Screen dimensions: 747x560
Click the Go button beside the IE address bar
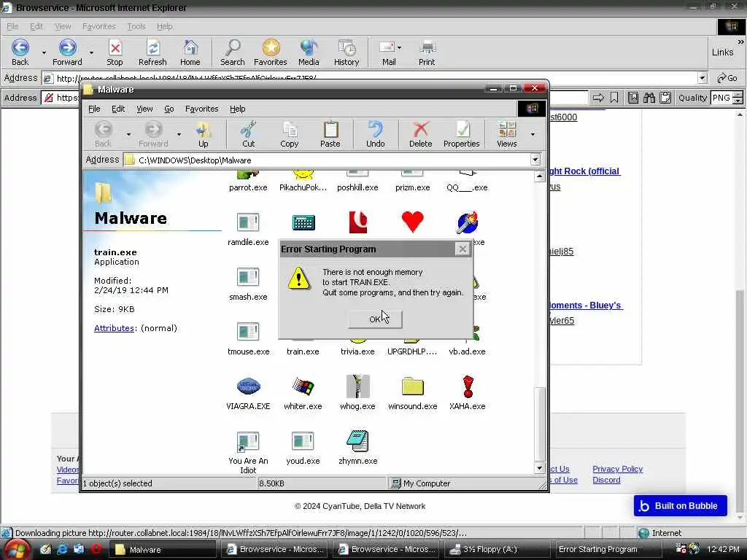pos(727,78)
